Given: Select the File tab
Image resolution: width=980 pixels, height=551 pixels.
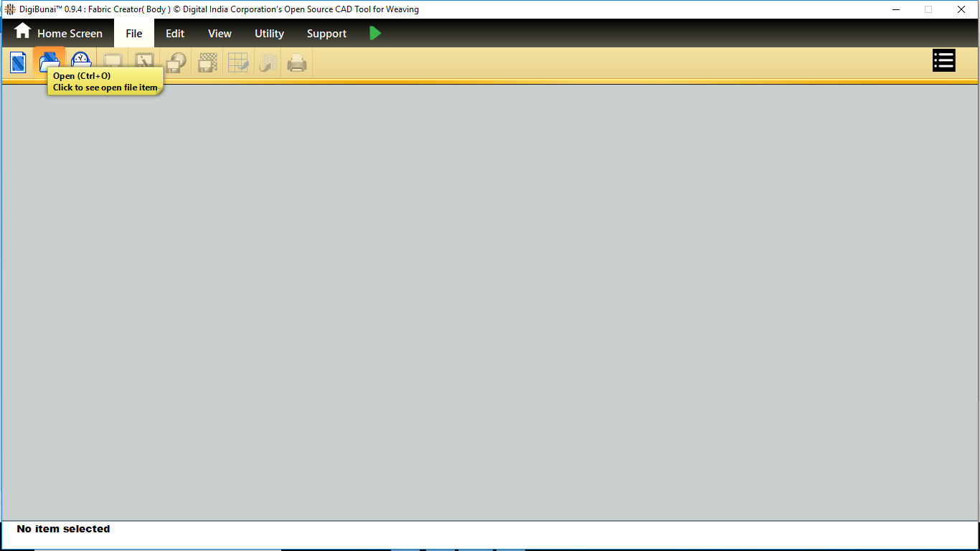Looking at the screenshot, I should pos(133,34).
